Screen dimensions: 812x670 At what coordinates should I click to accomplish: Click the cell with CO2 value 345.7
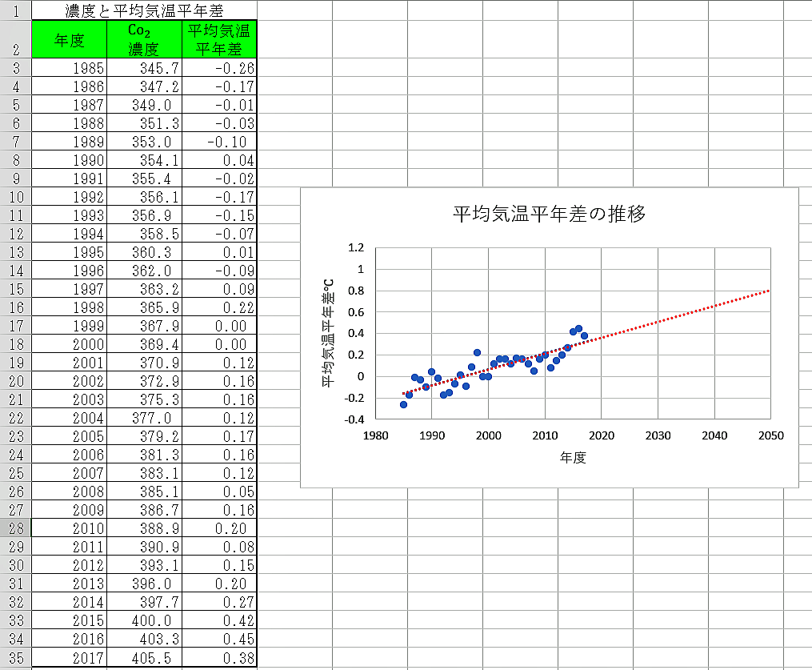[144, 68]
